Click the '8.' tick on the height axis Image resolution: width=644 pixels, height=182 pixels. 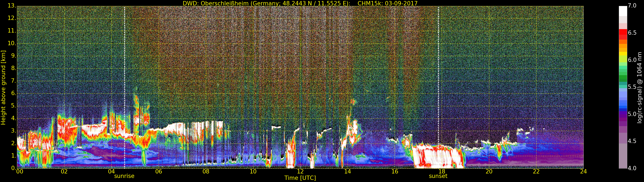point(14,68)
